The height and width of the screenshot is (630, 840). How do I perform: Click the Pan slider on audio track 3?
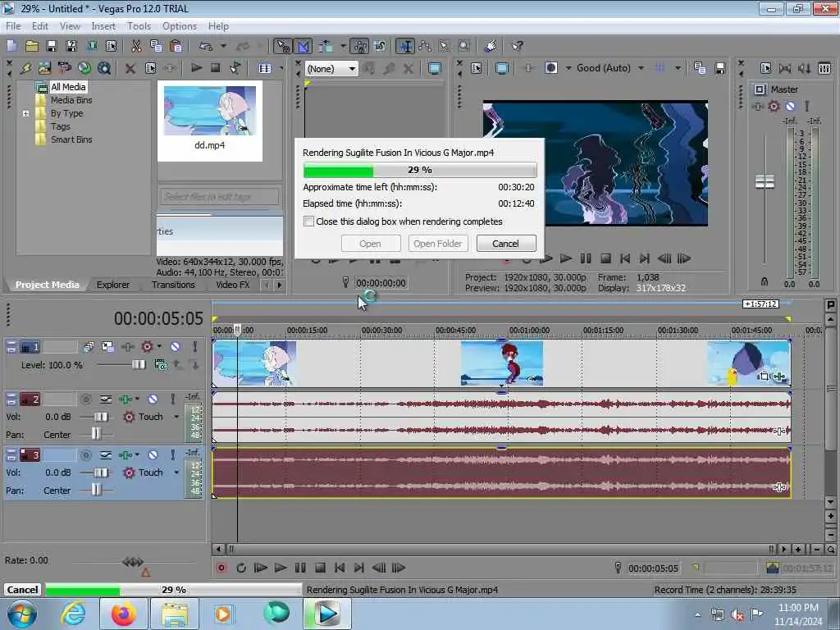97,491
